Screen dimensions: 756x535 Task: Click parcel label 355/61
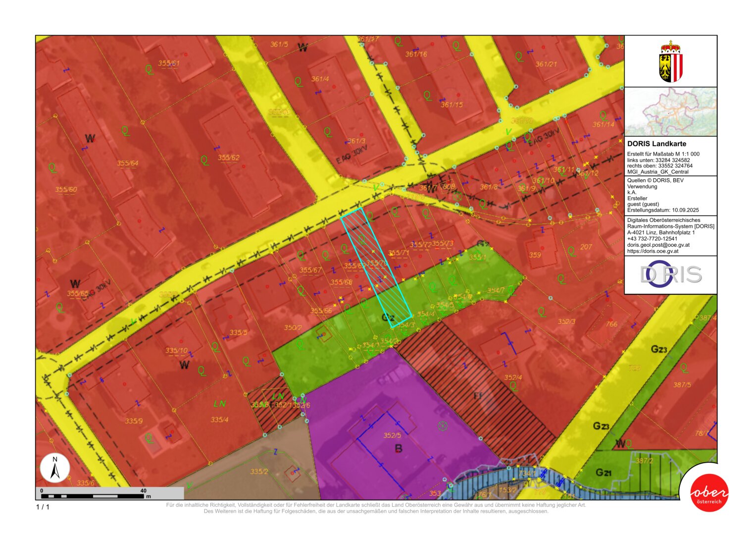pyautogui.click(x=168, y=63)
